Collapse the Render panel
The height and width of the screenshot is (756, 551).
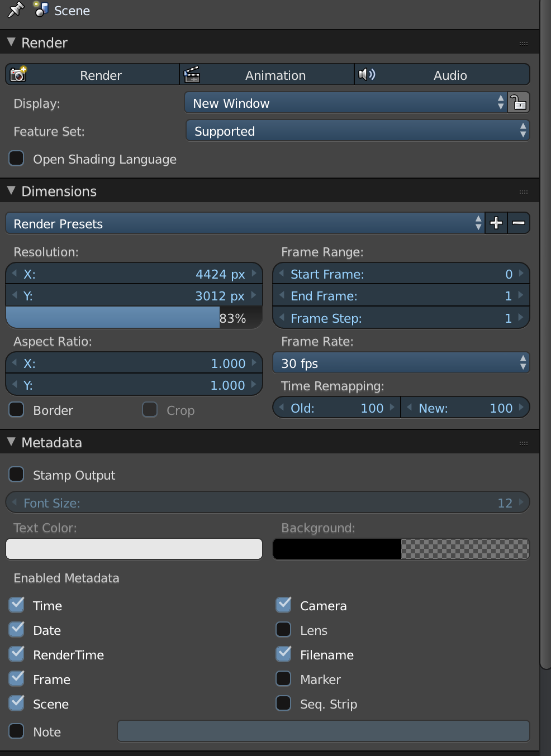(11, 42)
